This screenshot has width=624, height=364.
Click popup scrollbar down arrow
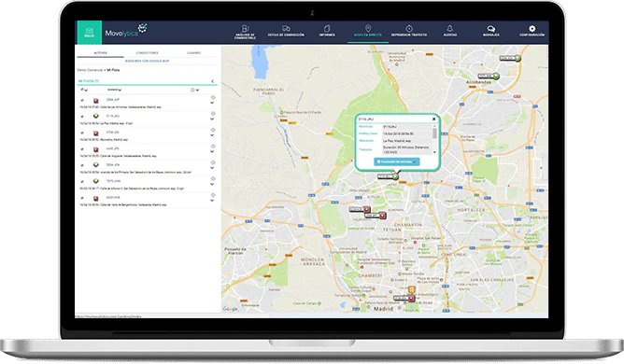tap(434, 152)
